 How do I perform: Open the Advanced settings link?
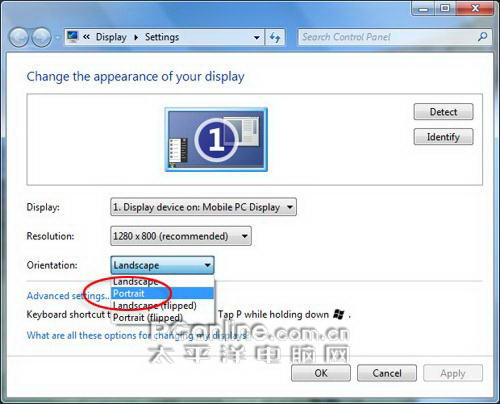pyautogui.click(x=68, y=296)
